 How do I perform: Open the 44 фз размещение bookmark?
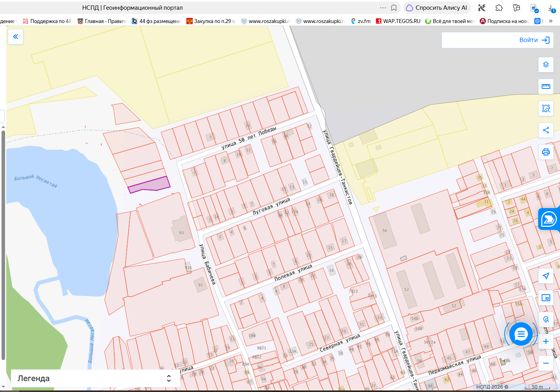click(x=156, y=21)
